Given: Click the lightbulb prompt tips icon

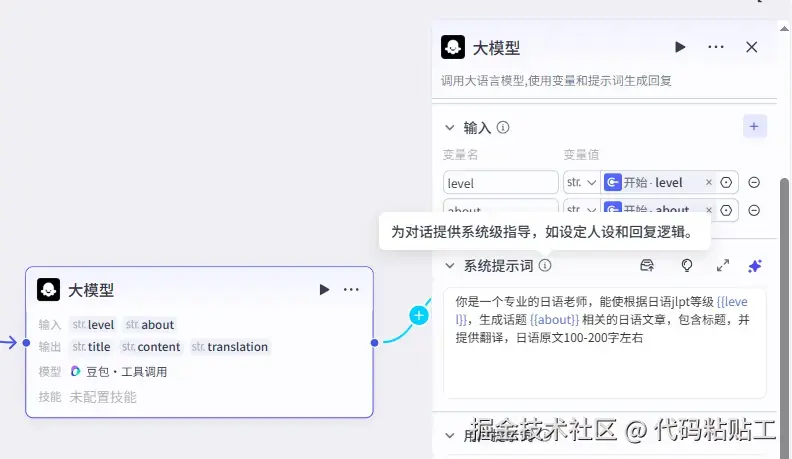Looking at the screenshot, I should (x=686, y=265).
